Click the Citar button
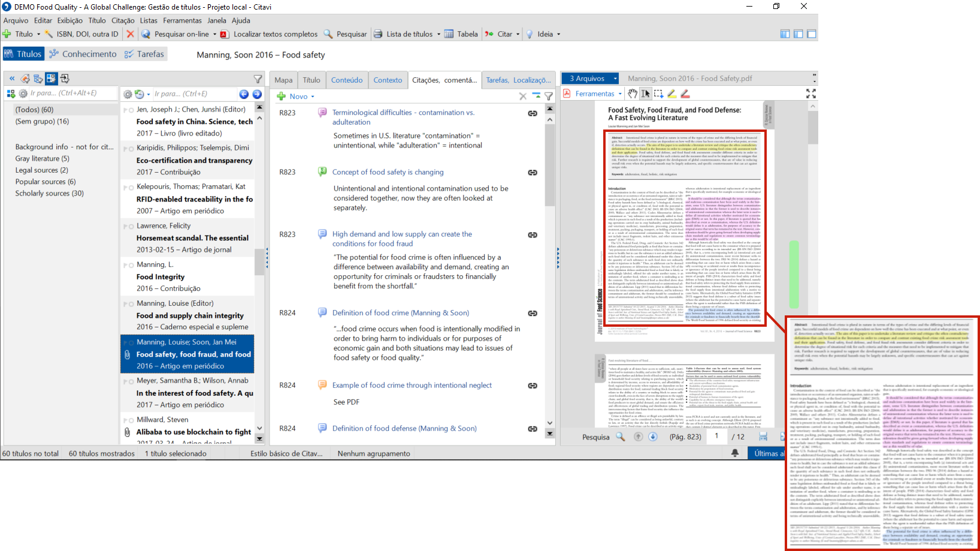The width and height of the screenshot is (980, 551). [x=498, y=34]
